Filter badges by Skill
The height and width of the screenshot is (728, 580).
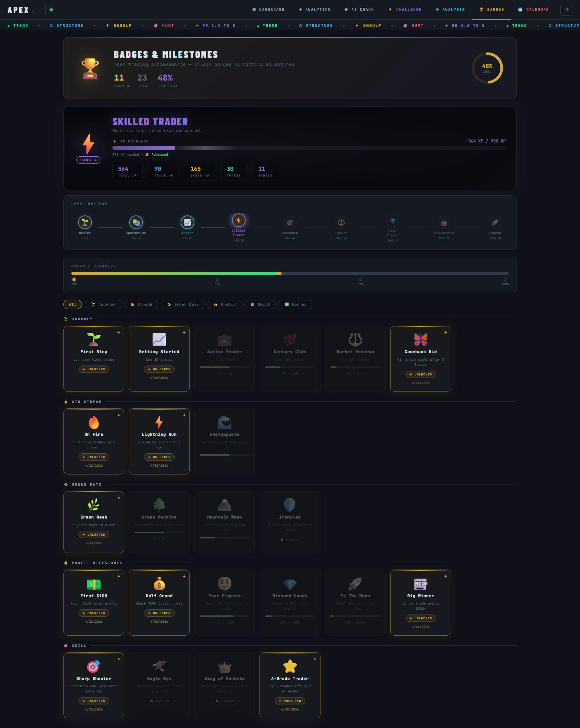[259, 304]
